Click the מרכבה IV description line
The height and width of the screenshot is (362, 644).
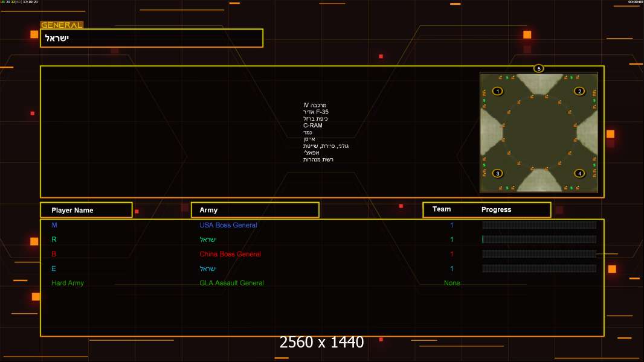pos(315,105)
